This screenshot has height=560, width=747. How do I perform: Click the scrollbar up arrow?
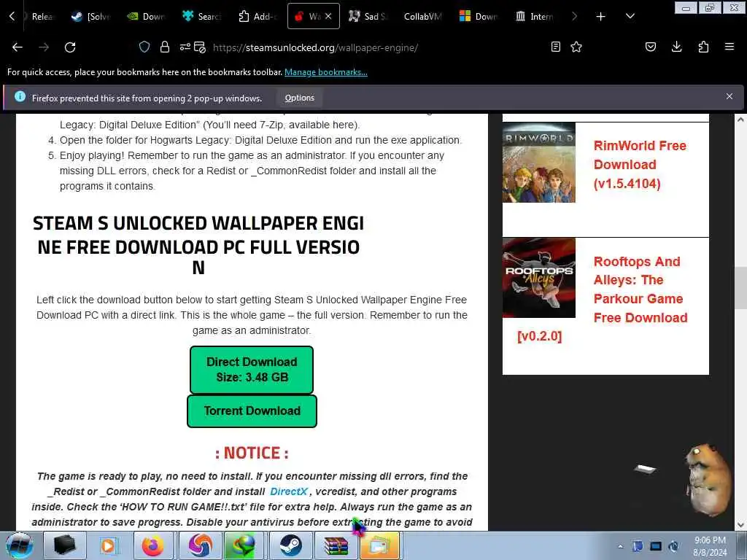740,120
